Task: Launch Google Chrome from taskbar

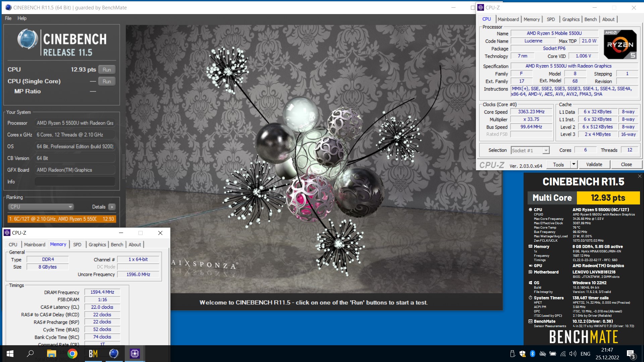Action: (x=72, y=354)
